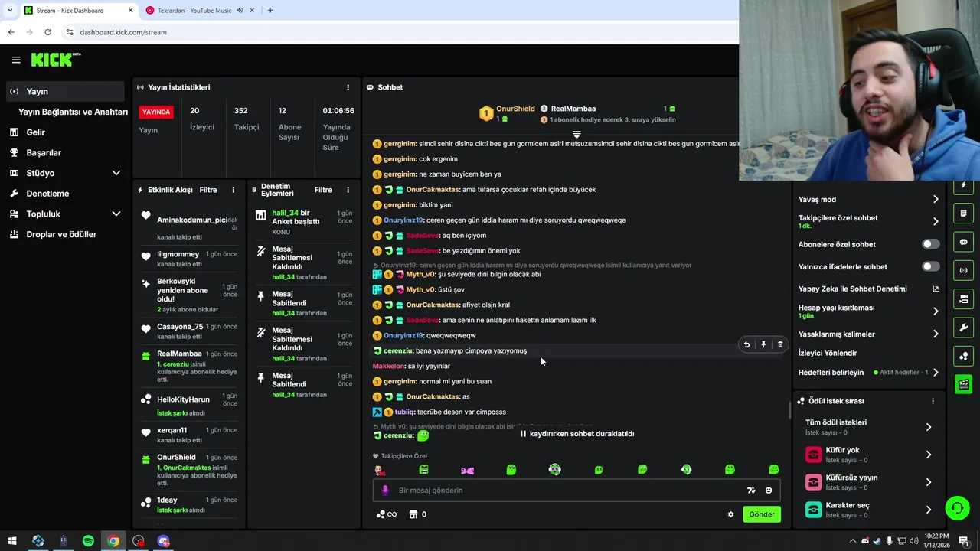Select Yayın in the left sidebar
The image size is (980, 551).
click(x=64, y=91)
